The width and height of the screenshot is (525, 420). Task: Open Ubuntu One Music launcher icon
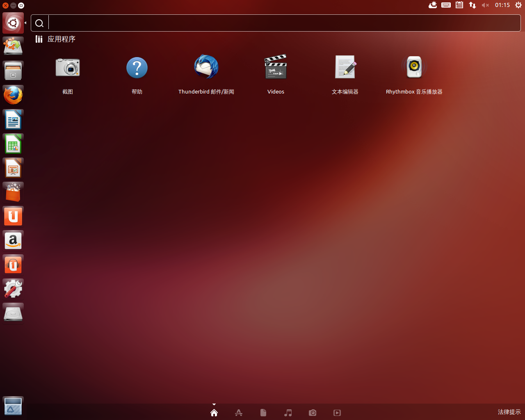[13, 265]
